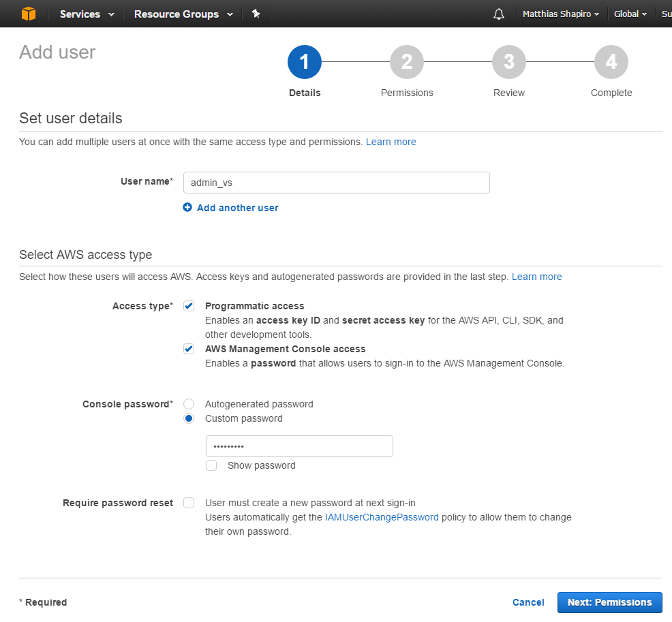Open the Matthias Shapiro account menu
Screen dimensions: 672x622
560,14
